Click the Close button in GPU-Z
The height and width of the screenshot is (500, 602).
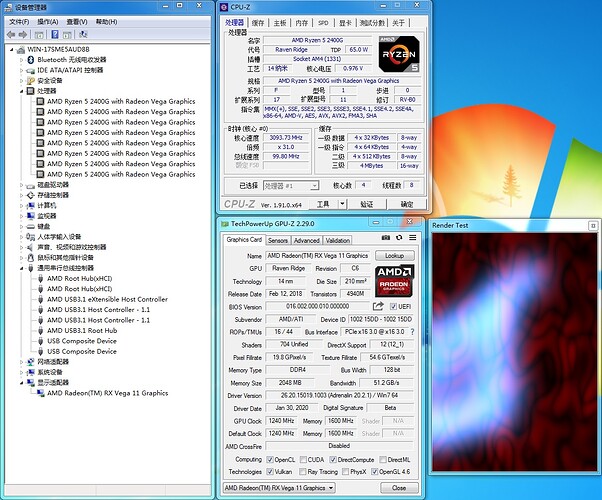click(399, 488)
